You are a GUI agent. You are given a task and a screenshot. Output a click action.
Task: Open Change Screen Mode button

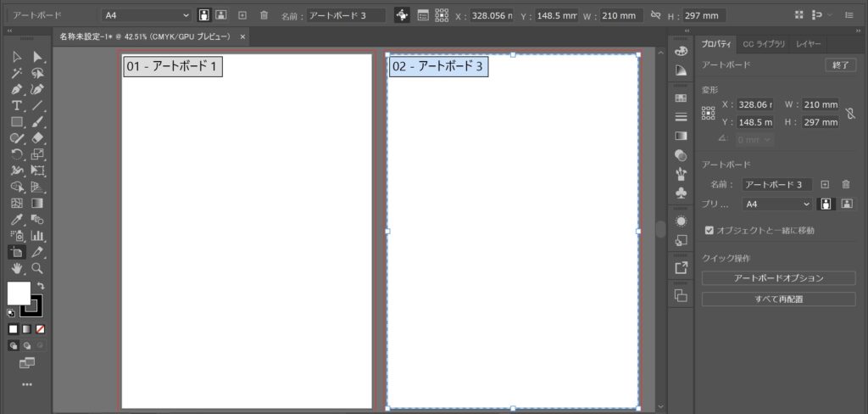26,363
